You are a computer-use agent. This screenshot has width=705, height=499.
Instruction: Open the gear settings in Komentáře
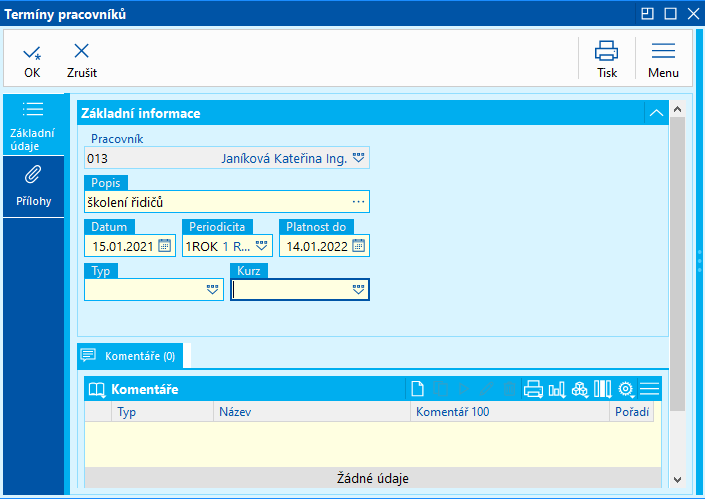coord(626,389)
